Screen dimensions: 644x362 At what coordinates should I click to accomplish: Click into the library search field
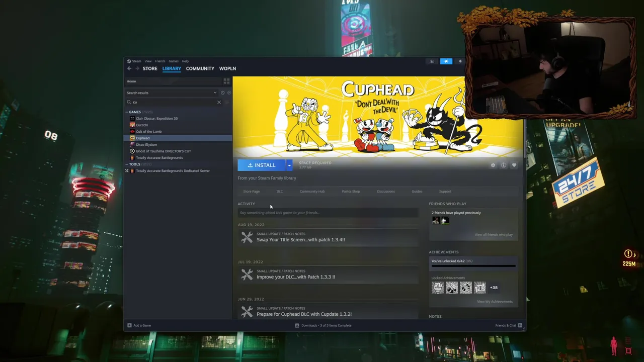pos(174,102)
